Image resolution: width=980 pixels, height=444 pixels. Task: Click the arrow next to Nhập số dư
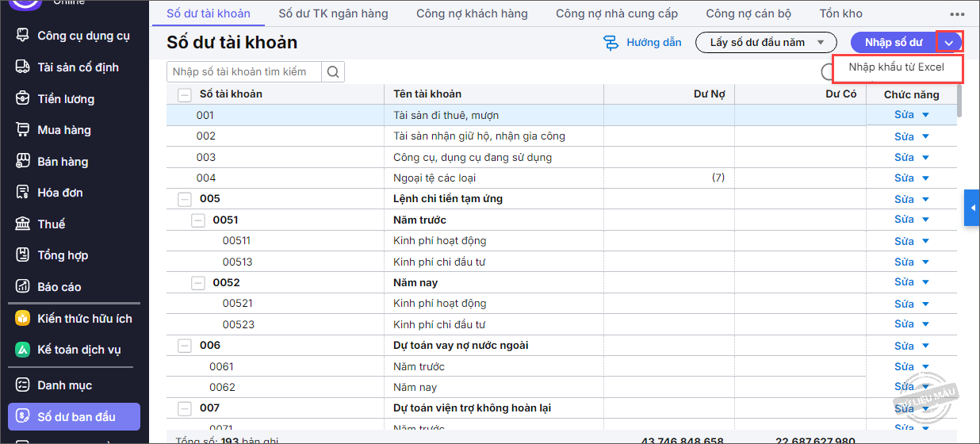(x=949, y=43)
